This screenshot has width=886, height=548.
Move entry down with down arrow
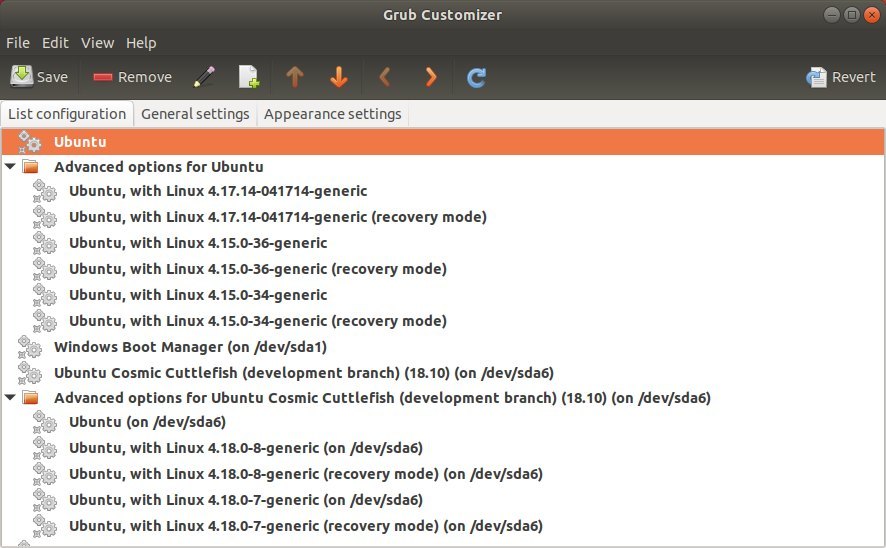click(338, 77)
